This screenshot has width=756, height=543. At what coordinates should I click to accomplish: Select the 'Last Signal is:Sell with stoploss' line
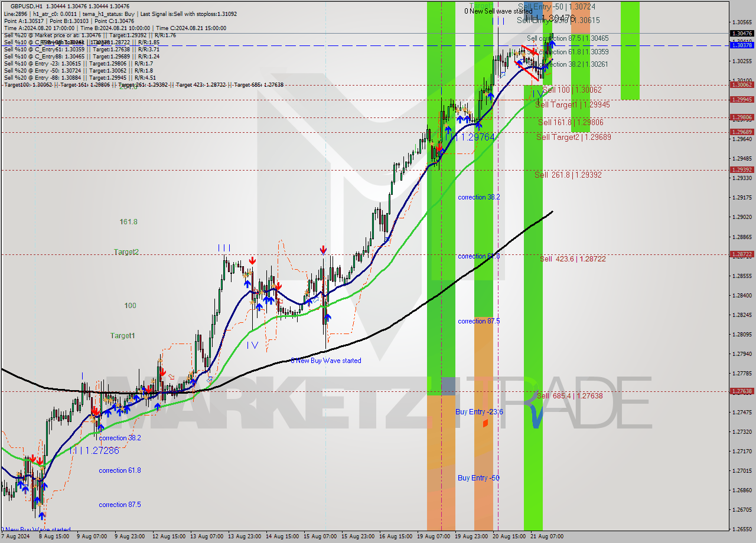click(x=188, y=13)
